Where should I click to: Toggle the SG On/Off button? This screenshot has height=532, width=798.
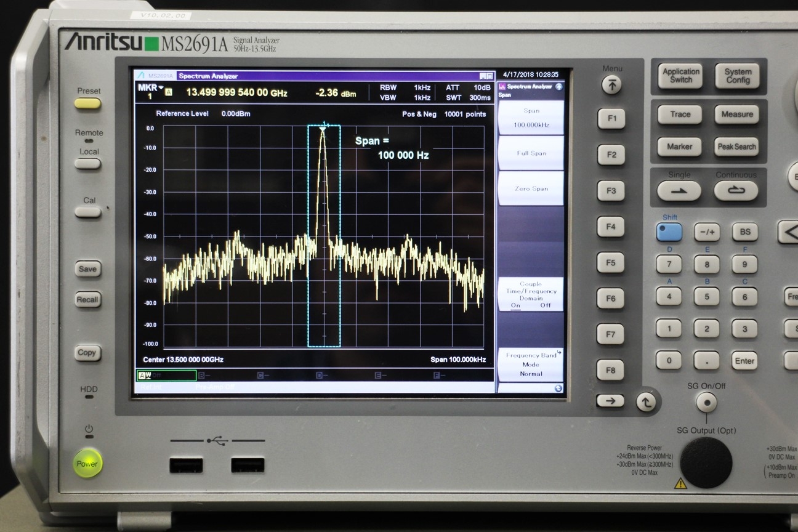[x=706, y=403]
